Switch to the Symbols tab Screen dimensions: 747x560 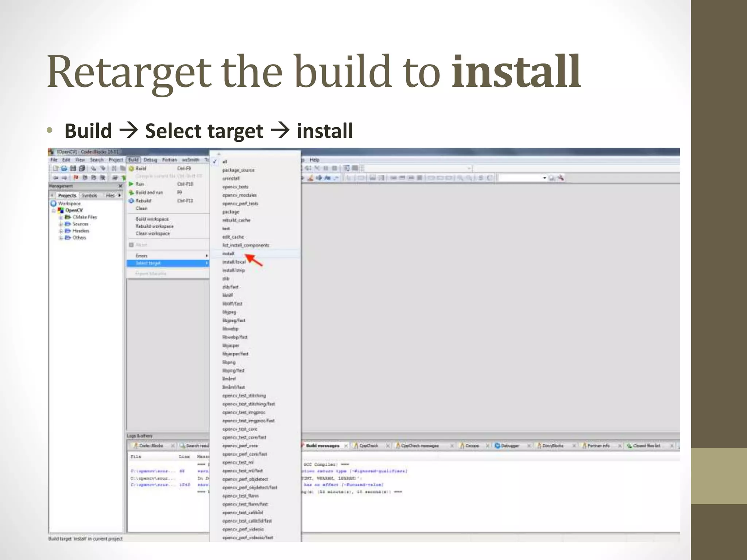click(x=89, y=196)
